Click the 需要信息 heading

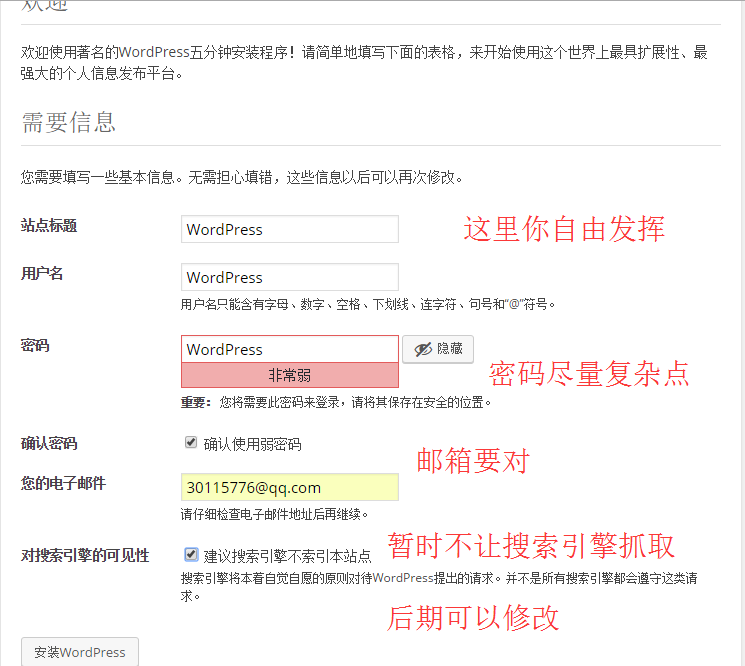[68, 122]
